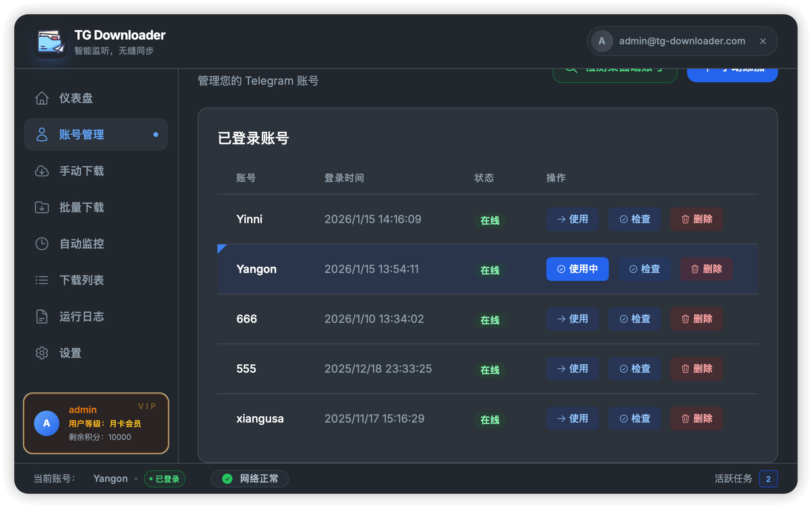Click the active 使用中 button for Yangon
The height and width of the screenshot is (508, 812).
point(577,269)
